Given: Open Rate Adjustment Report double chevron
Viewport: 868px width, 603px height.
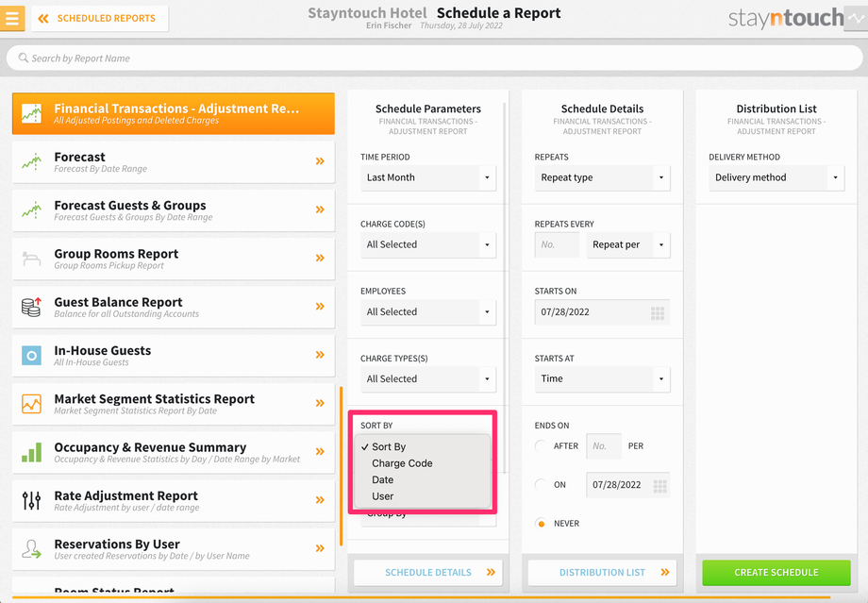Looking at the screenshot, I should [x=320, y=500].
